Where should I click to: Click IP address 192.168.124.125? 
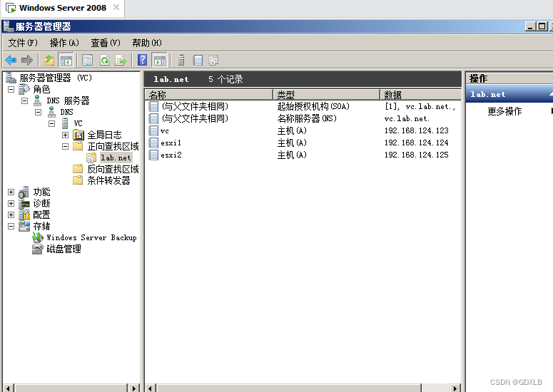[x=416, y=155]
